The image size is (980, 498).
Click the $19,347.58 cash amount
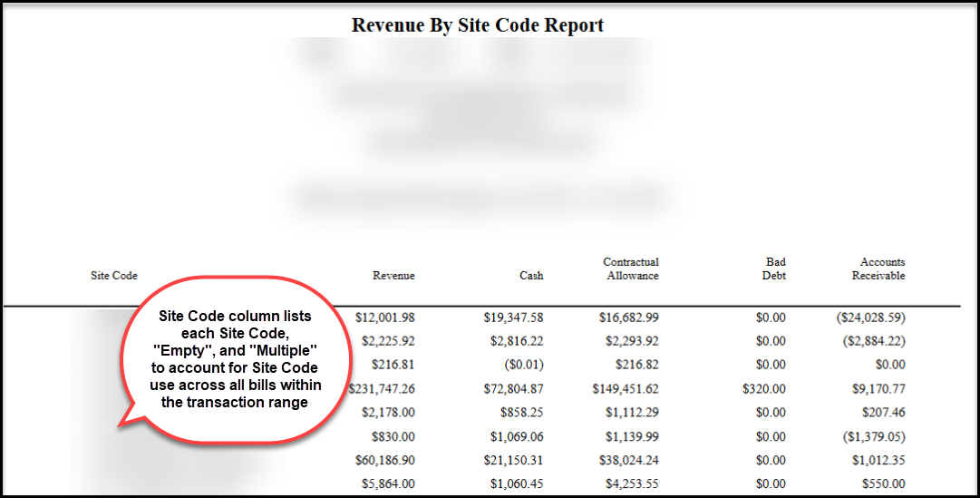point(513,317)
